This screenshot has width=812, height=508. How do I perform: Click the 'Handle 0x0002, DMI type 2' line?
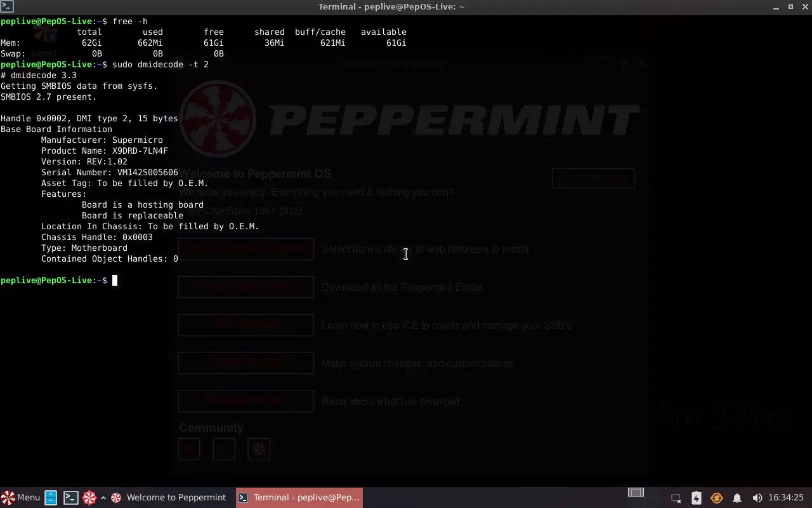[x=89, y=118]
